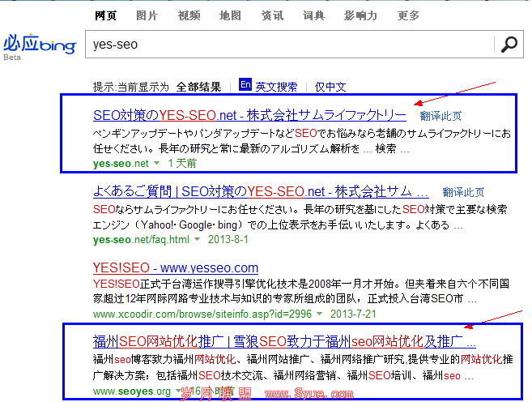Click the 2013-8-1 date text

tap(228, 239)
